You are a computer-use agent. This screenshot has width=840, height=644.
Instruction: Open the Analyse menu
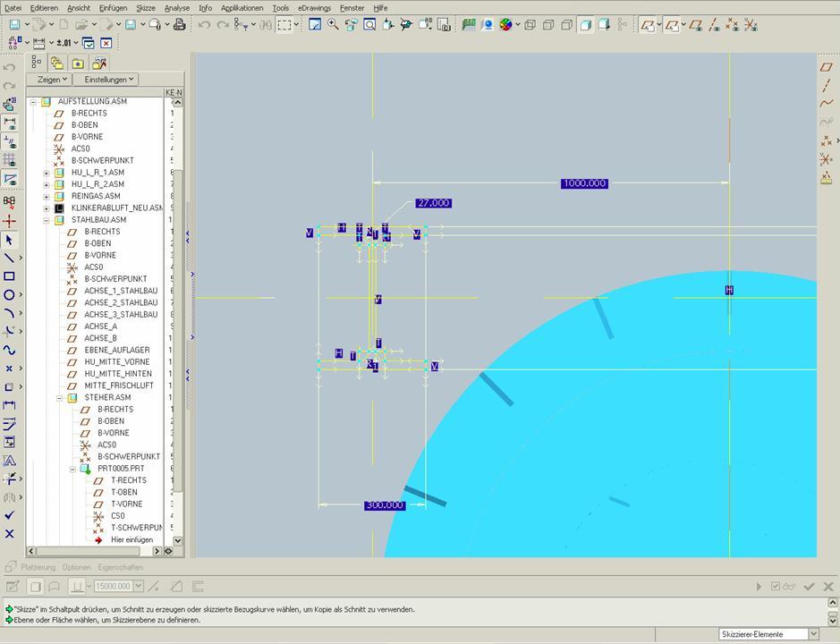pyautogui.click(x=177, y=8)
